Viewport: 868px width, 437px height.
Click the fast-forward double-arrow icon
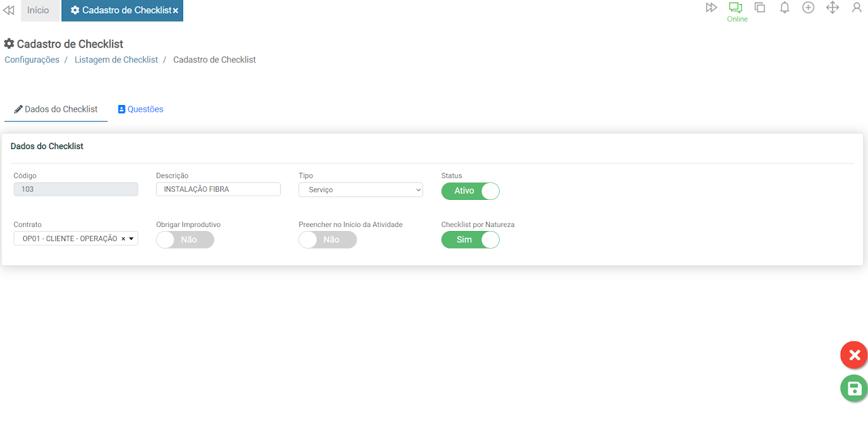click(x=711, y=7)
